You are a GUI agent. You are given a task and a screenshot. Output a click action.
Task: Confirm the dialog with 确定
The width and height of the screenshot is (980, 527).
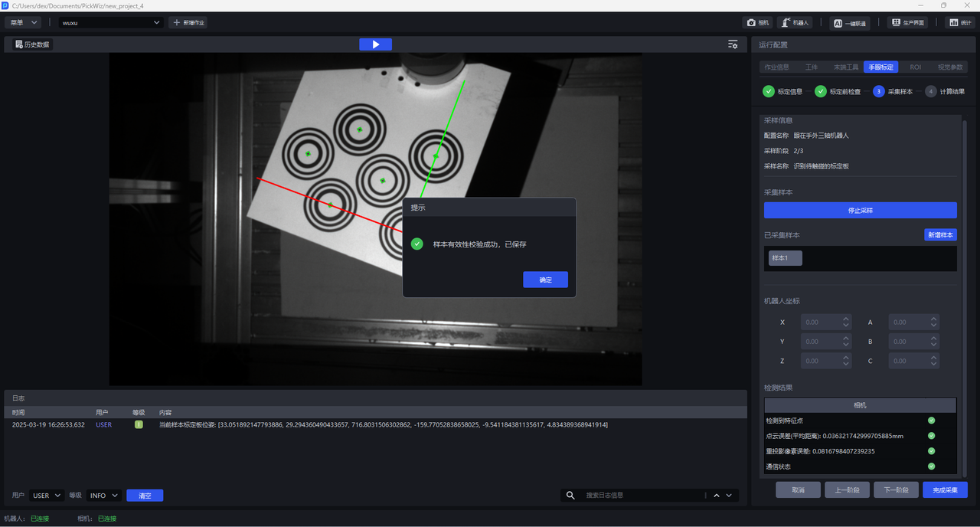[545, 280]
